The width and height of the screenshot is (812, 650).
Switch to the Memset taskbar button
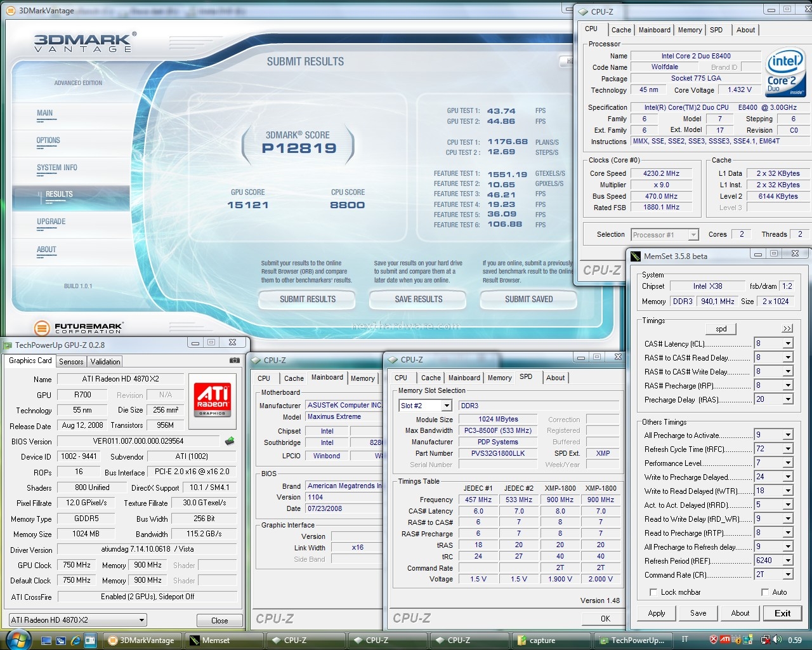coord(223,640)
